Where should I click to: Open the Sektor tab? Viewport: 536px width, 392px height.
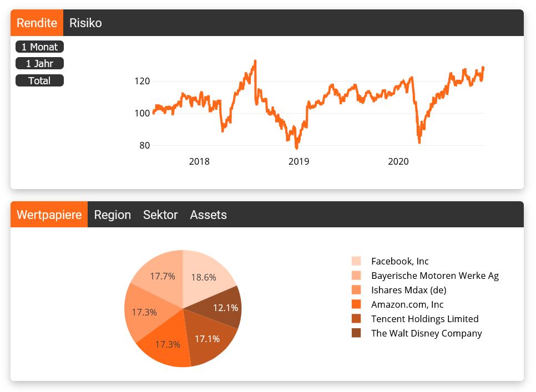tap(160, 214)
